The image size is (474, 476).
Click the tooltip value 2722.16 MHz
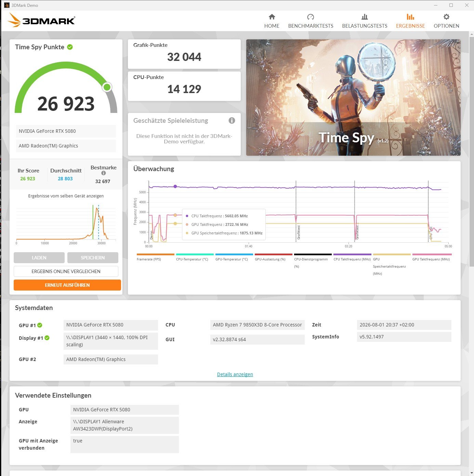[x=237, y=225]
